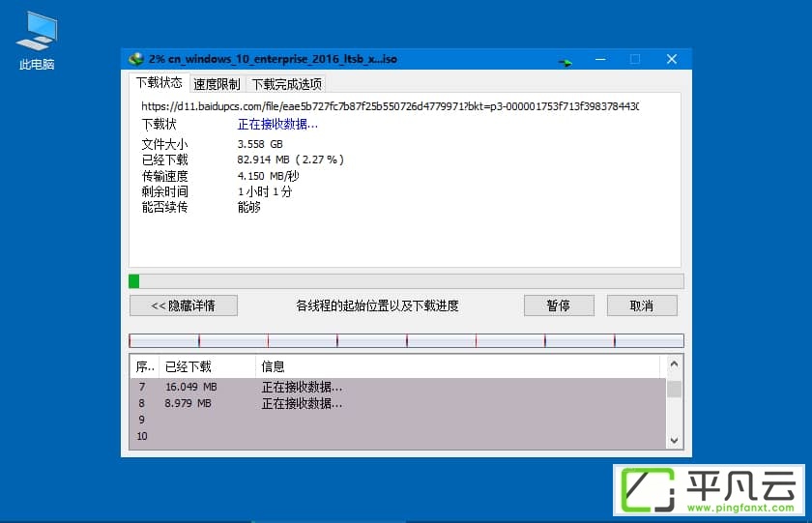Screen dimensions: 812x523
Task: Click the scrollbar down arrow in thread list
Action: tap(674, 441)
